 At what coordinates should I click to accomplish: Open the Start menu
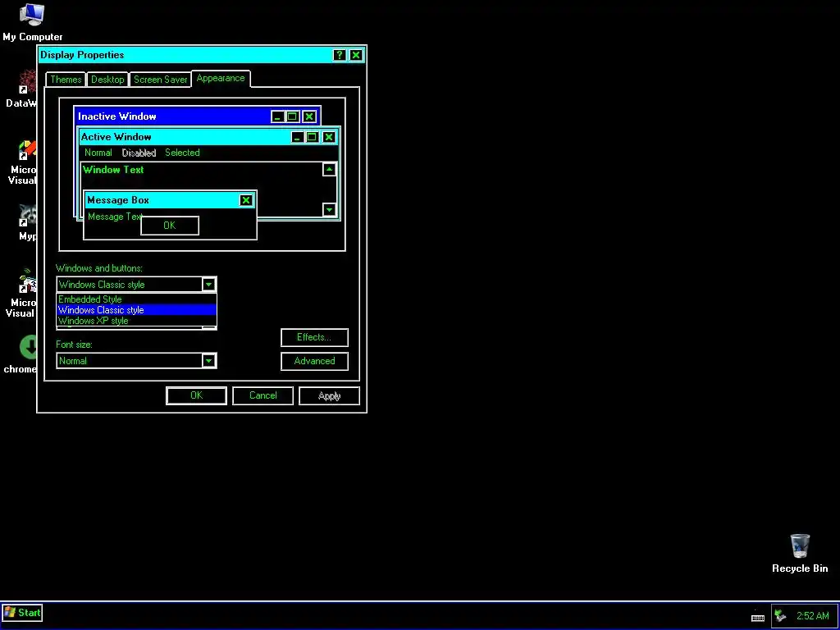[22, 612]
